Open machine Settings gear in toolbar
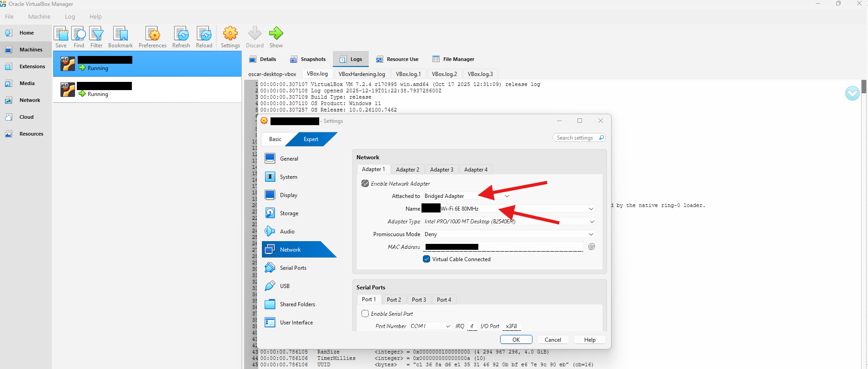This screenshot has height=369, width=868. 231,37
